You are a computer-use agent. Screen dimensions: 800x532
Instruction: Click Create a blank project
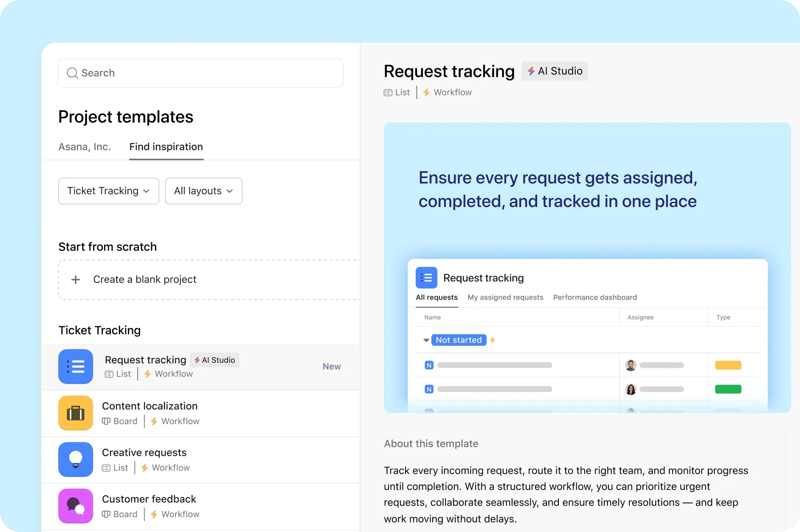pyautogui.click(x=145, y=280)
